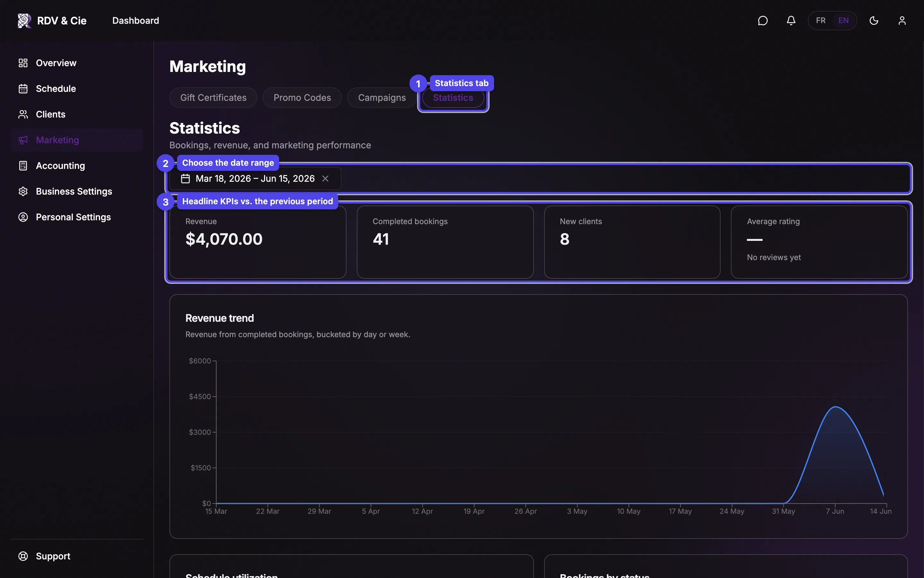The image size is (924, 578).
Task: Switch to the Gift Certificates tab
Action: tap(213, 98)
